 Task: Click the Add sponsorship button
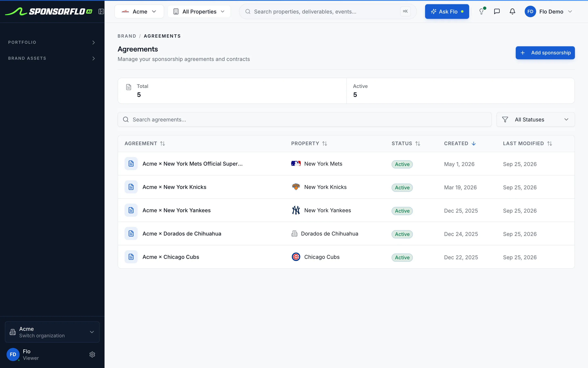click(545, 53)
